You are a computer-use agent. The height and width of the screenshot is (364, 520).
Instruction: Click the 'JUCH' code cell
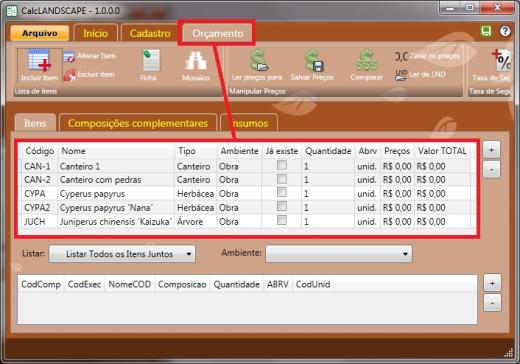coord(40,222)
